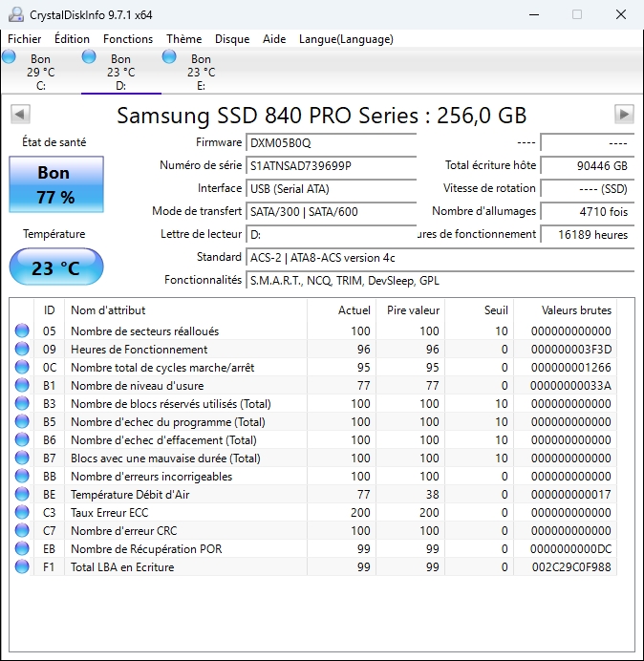Open the Fonctions menu
644x661 pixels.
128,39
